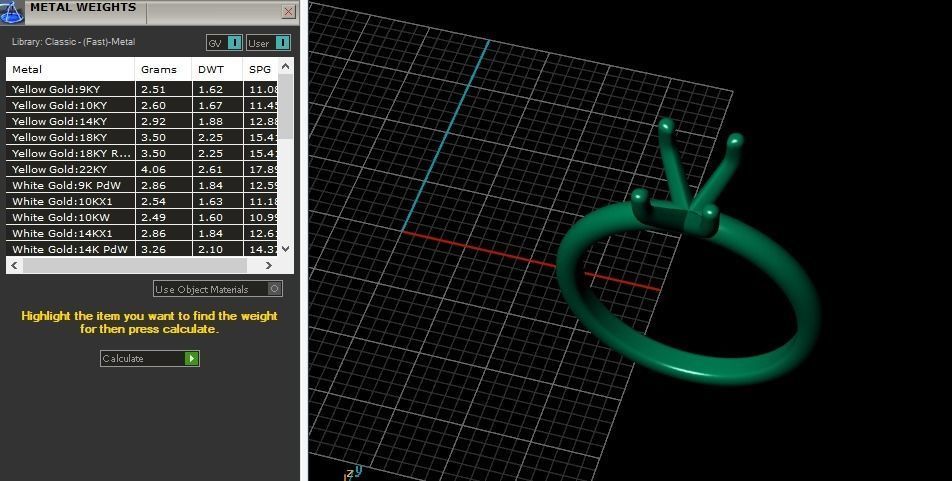Select the White Gold:10KX1 row

point(141,201)
